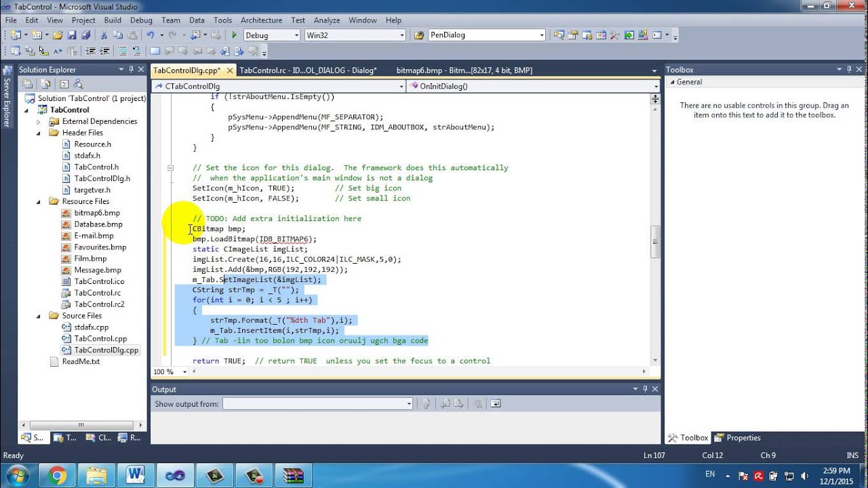Open Solution Explorer from the toolbar icon
This screenshot has width=868, height=488.
click(x=559, y=35)
